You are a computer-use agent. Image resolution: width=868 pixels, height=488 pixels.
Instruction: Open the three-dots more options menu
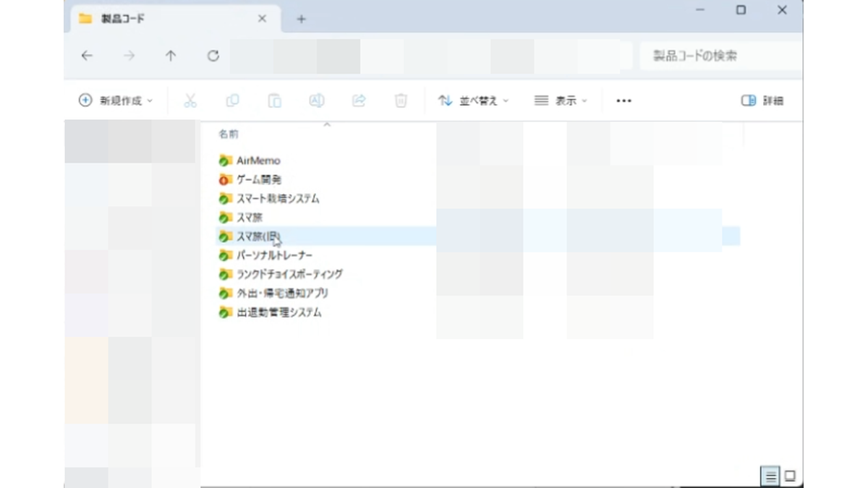click(x=624, y=101)
